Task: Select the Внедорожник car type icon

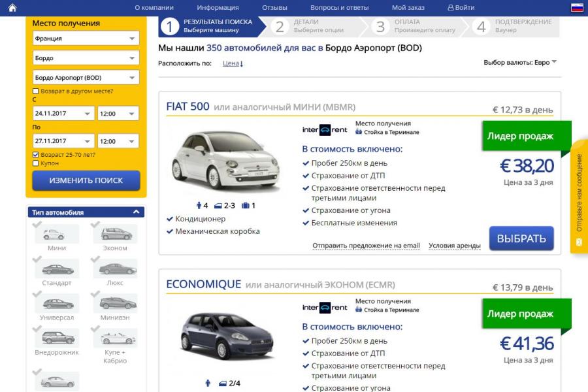Action: coord(57,338)
